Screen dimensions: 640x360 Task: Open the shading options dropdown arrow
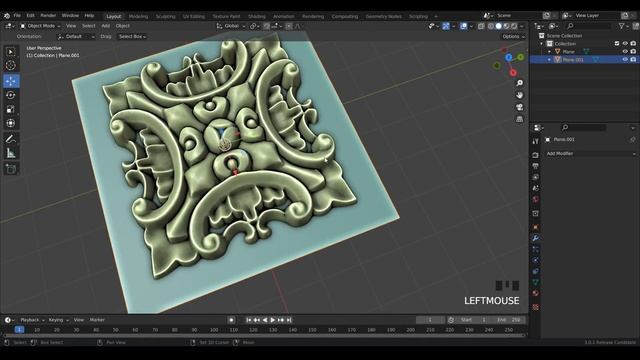[522, 26]
